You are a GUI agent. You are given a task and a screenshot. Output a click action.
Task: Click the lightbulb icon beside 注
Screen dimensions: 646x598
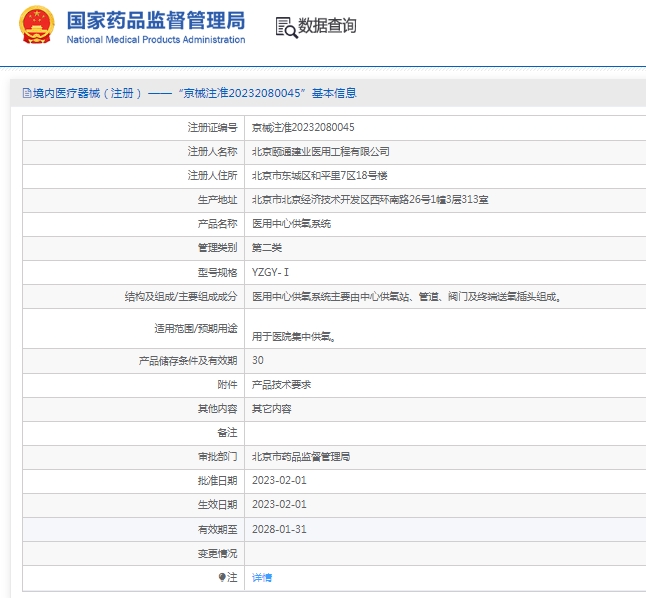coord(222,577)
